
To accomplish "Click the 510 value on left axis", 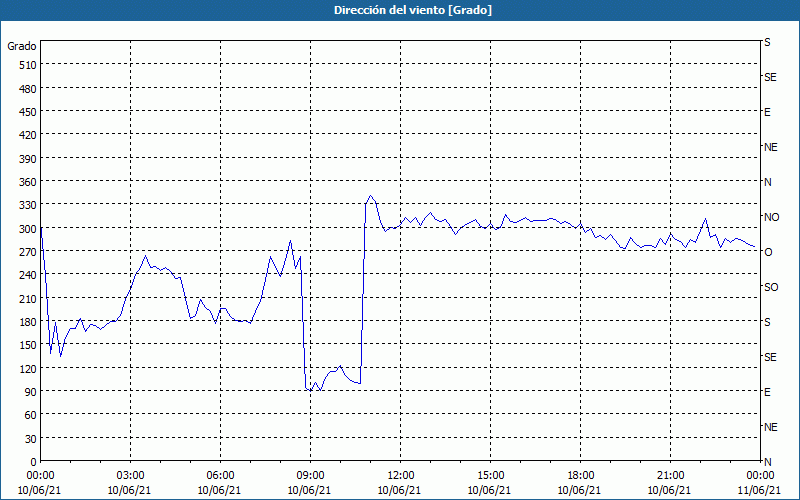I will [x=28, y=65].
